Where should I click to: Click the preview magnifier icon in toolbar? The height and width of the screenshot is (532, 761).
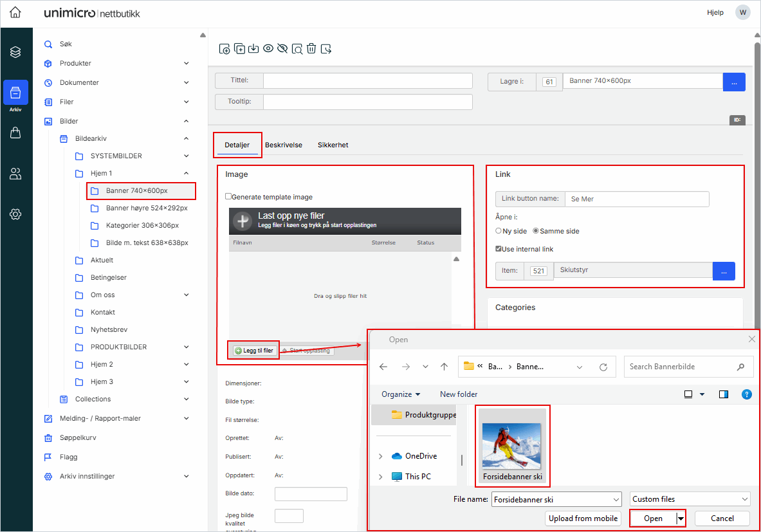(x=297, y=49)
